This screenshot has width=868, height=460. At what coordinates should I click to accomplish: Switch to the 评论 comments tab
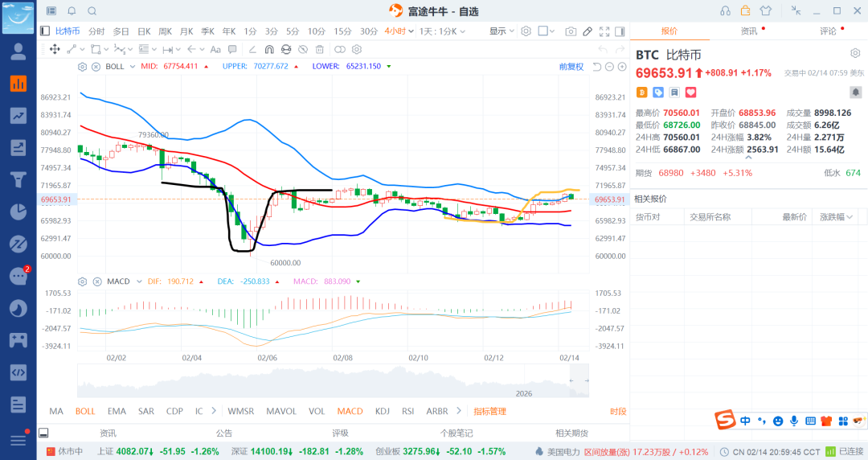828,31
